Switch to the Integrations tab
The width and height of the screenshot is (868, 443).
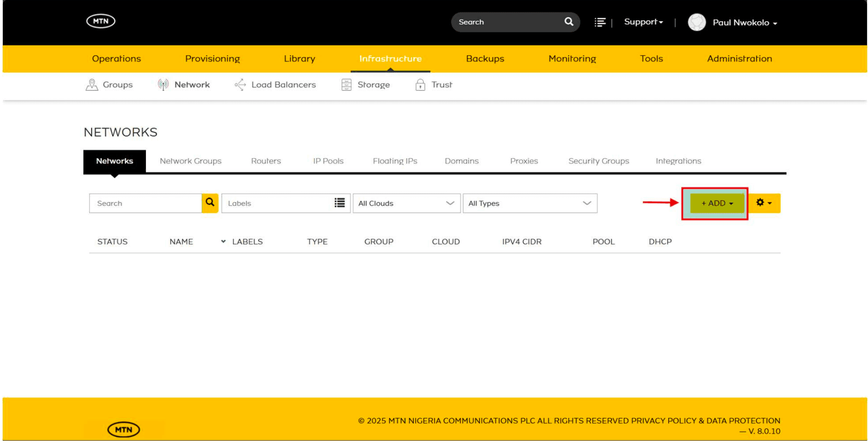pos(679,161)
